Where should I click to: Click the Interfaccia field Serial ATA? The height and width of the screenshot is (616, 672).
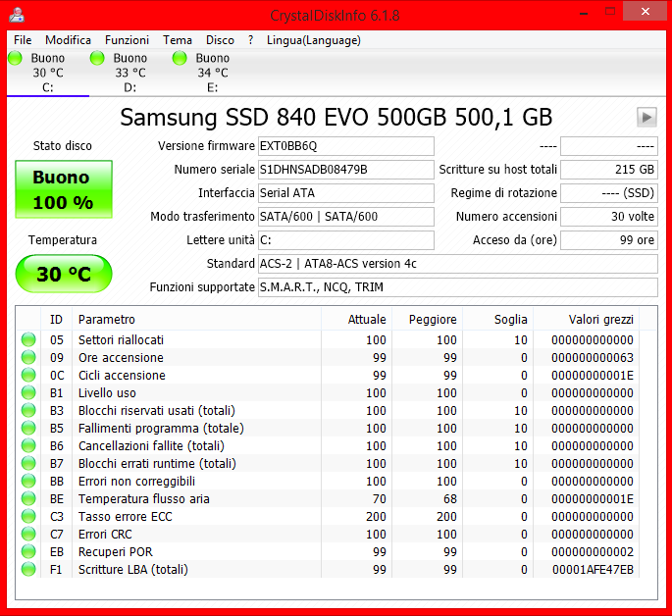click(346, 193)
